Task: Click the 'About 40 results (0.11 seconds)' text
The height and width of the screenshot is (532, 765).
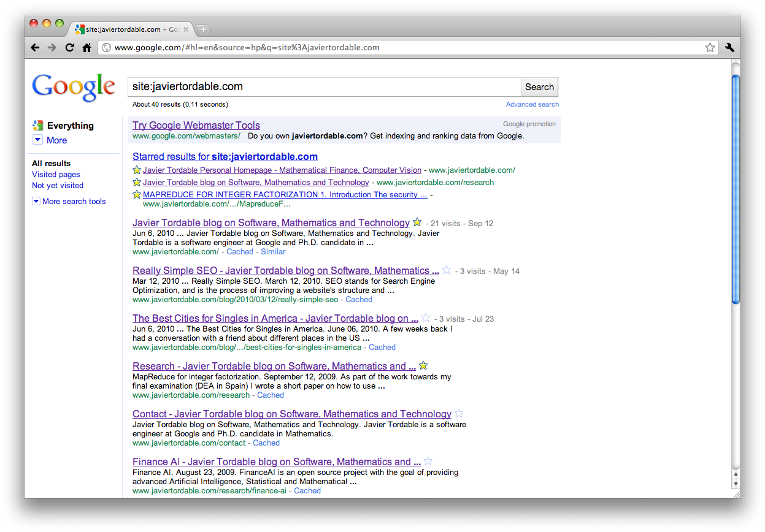Action: tap(180, 105)
